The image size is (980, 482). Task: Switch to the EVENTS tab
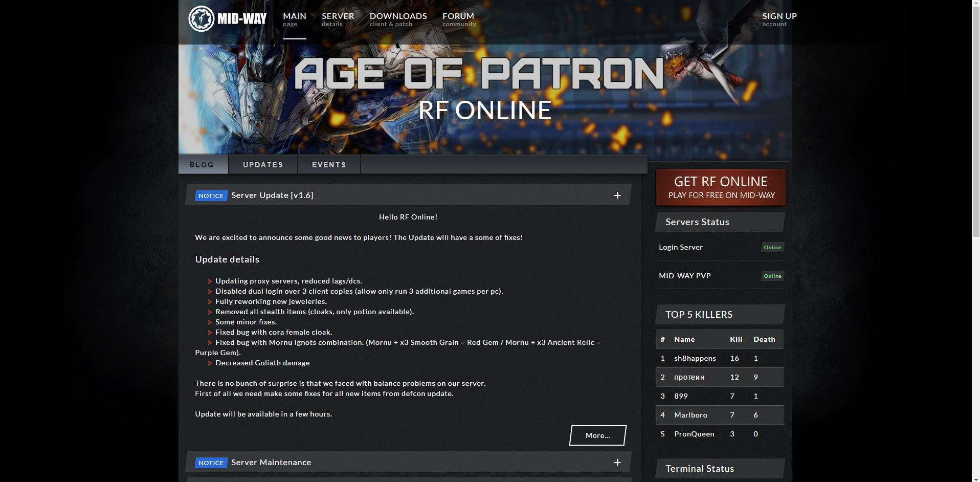[329, 165]
